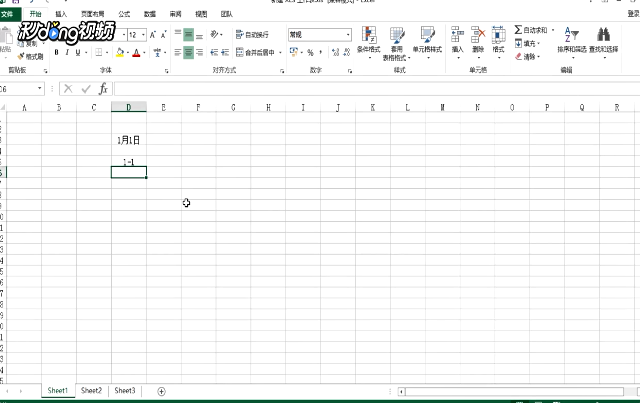640x403 pixels.
Task: Click the fill (填充) button
Action: click(x=527, y=43)
